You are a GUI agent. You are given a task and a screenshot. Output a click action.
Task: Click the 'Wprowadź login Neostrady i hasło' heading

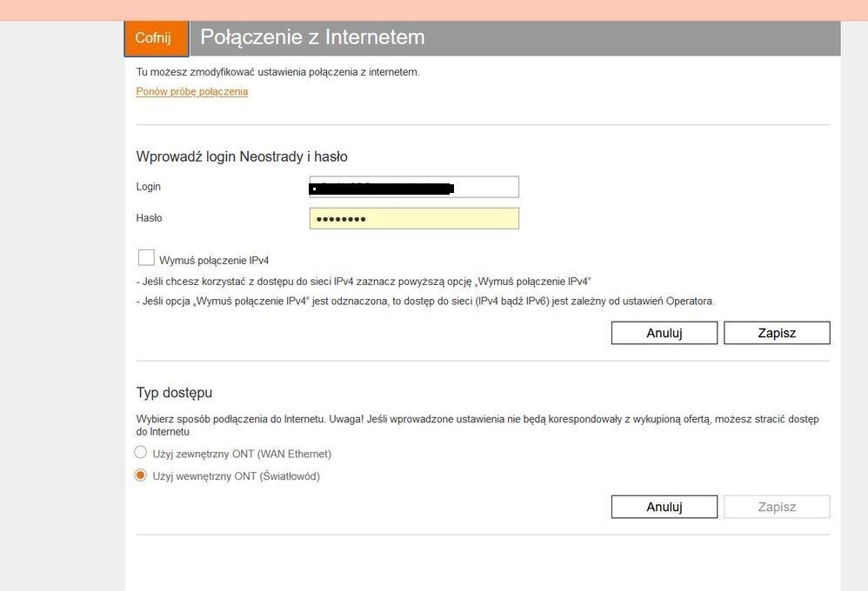[242, 156]
